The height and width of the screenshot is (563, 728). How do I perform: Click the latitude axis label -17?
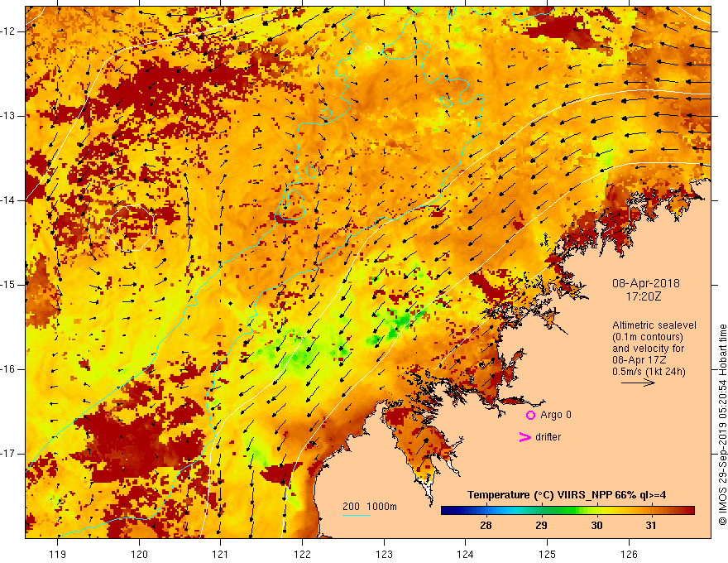pyautogui.click(x=9, y=454)
